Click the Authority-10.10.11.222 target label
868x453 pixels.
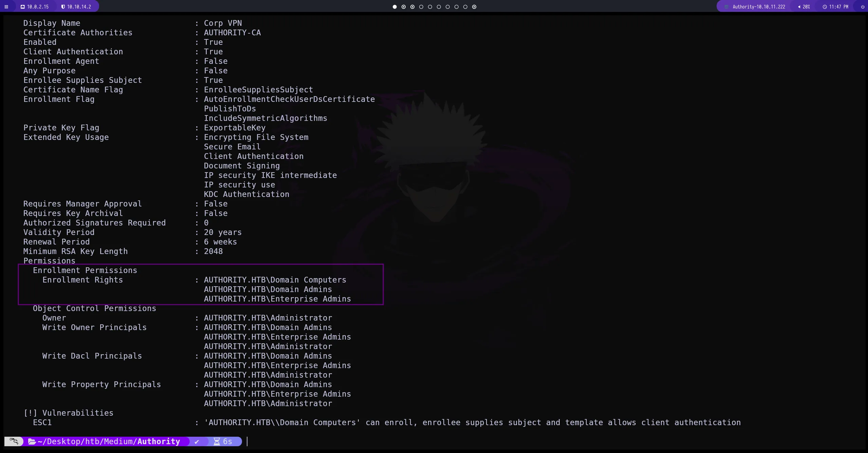(x=759, y=7)
